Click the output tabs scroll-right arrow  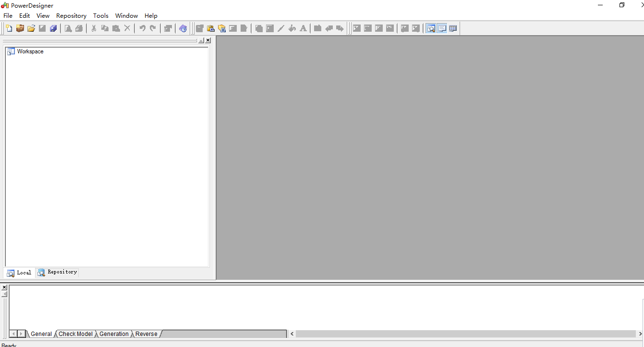(x=21, y=334)
